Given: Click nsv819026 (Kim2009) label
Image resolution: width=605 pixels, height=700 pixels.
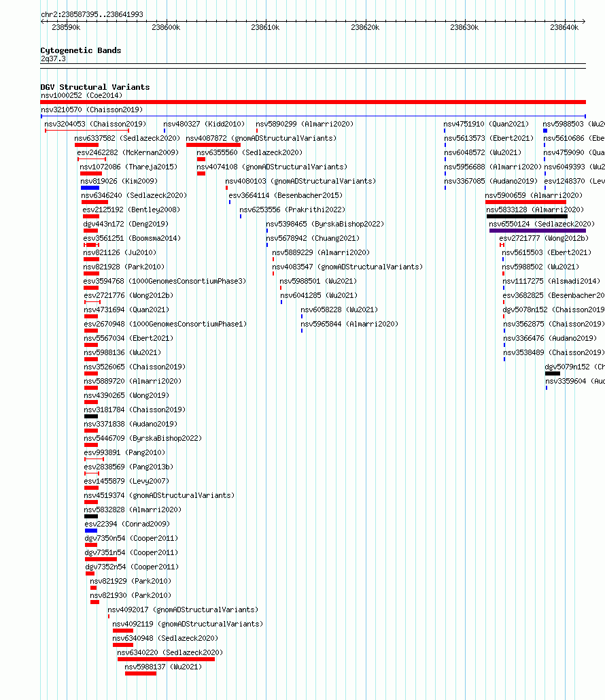Looking at the screenshot, I should click(x=119, y=181).
